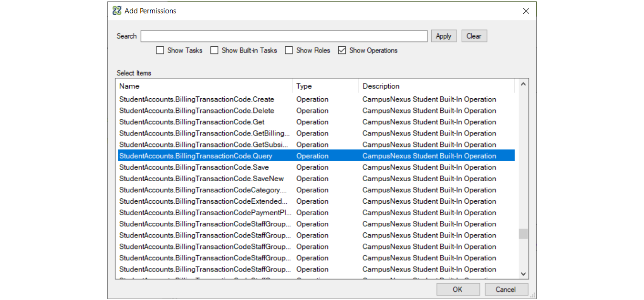The height and width of the screenshot is (300, 644).
Task: Select StudentAccounts.BillingTransactionCode.Delete row
Action: click(316, 111)
